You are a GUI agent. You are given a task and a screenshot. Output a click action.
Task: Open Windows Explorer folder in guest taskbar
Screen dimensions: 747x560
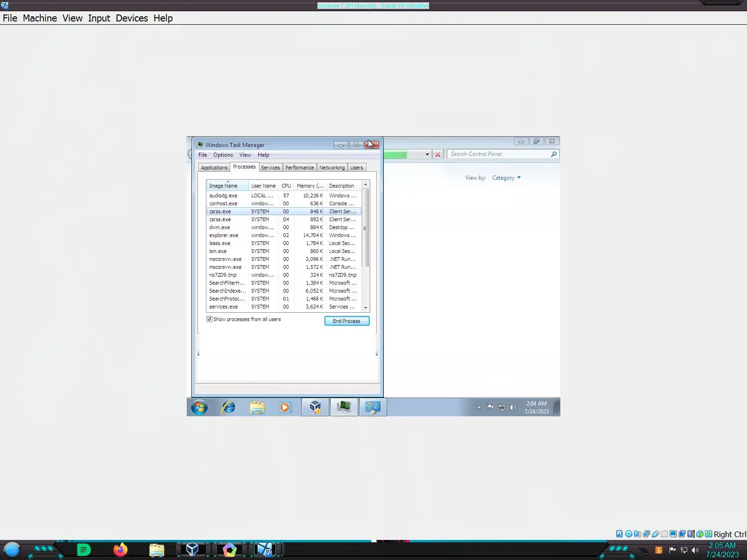[257, 407]
